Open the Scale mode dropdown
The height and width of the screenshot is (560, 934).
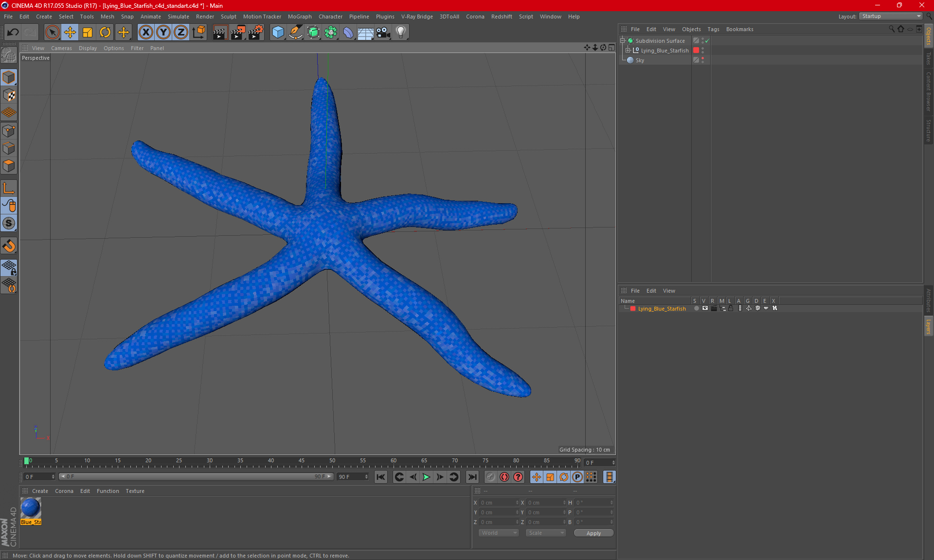tap(546, 533)
